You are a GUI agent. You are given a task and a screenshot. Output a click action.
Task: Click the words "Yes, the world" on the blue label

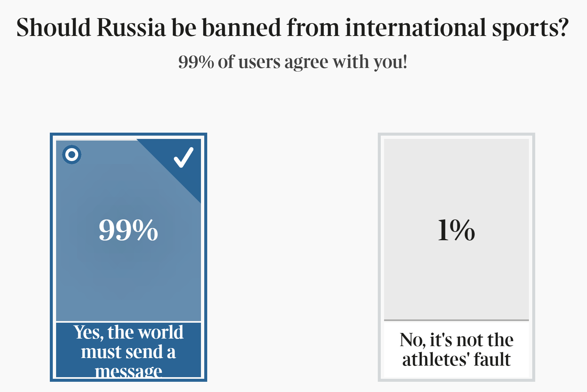pos(128,332)
